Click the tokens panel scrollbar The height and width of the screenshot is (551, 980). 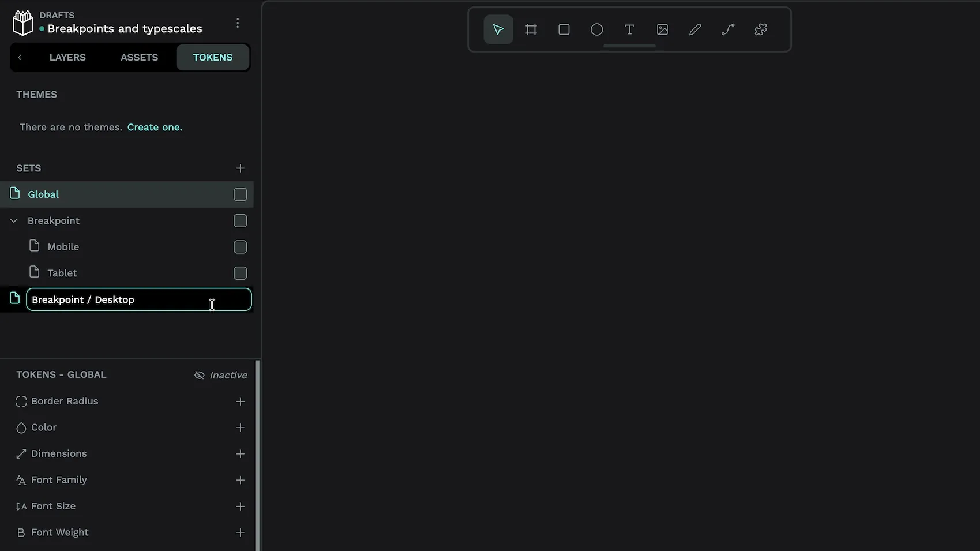coord(257,456)
